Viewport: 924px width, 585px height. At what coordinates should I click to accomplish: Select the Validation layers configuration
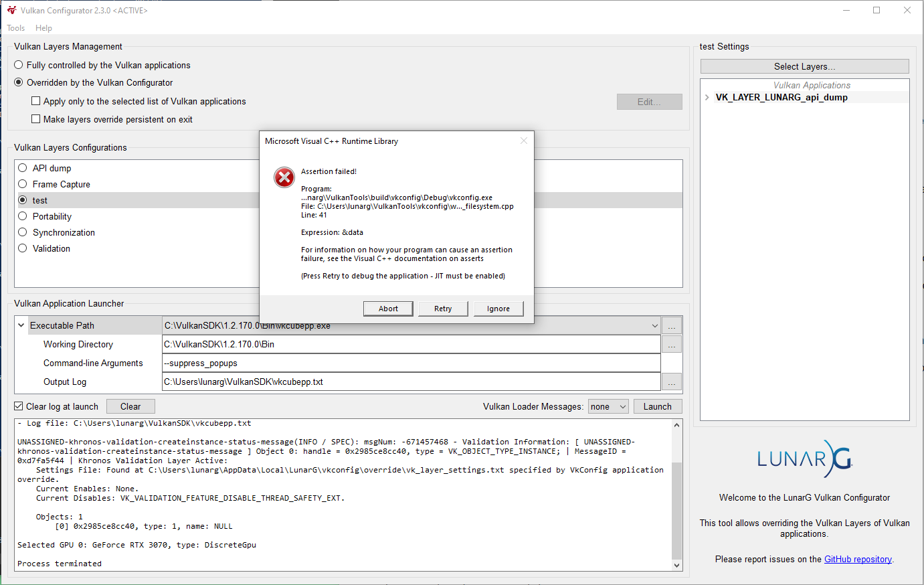click(x=22, y=248)
